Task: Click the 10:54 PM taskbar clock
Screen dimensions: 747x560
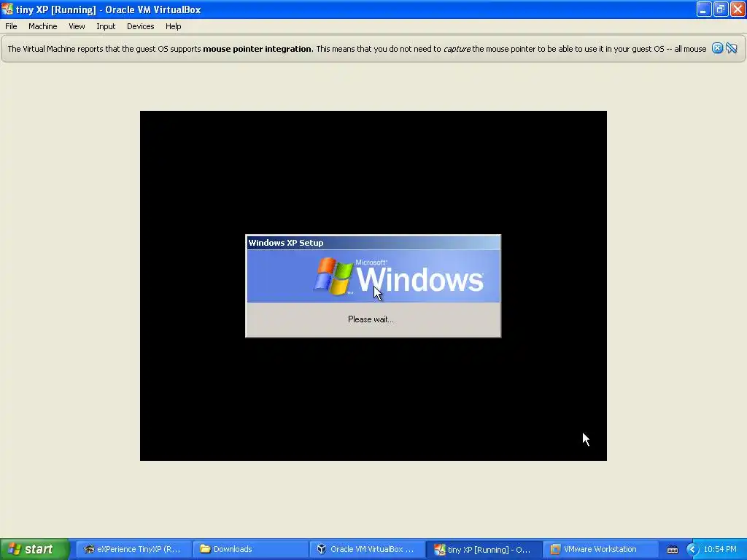Action: pyautogui.click(x=720, y=549)
